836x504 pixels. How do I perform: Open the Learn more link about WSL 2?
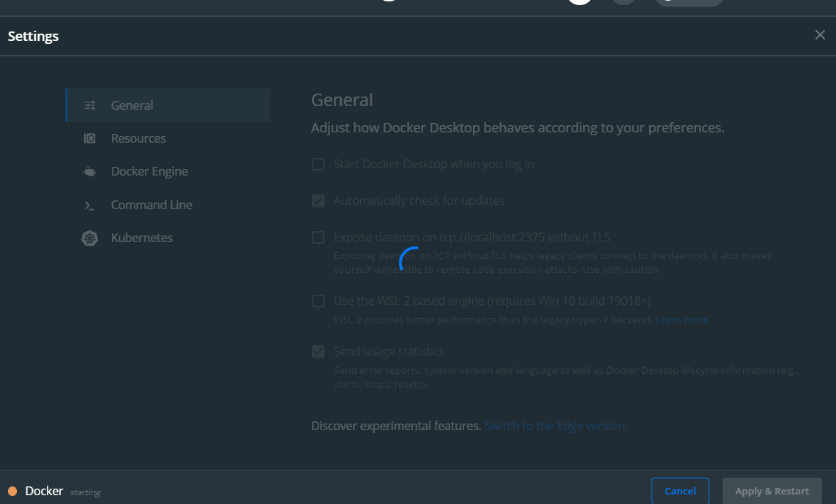pos(682,320)
